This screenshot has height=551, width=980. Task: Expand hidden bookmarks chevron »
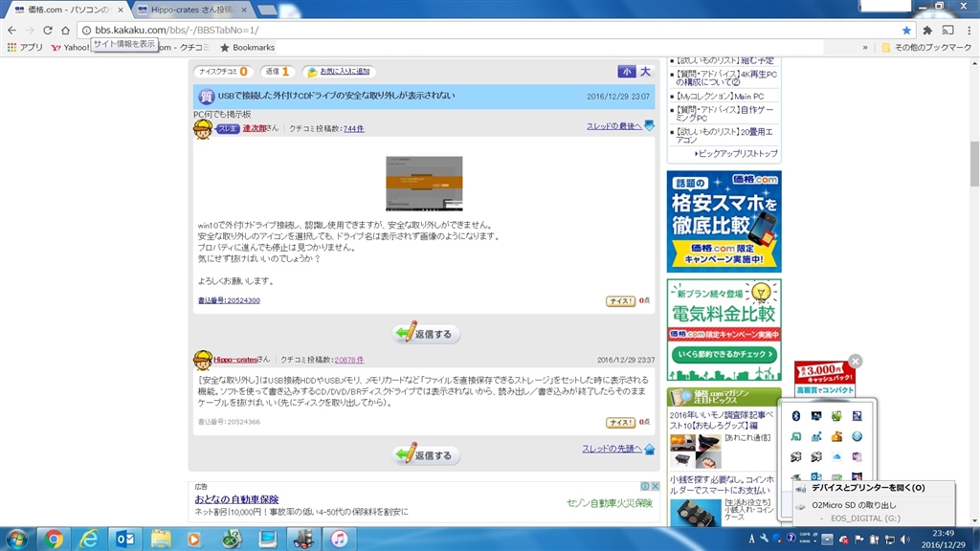coord(865,48)
